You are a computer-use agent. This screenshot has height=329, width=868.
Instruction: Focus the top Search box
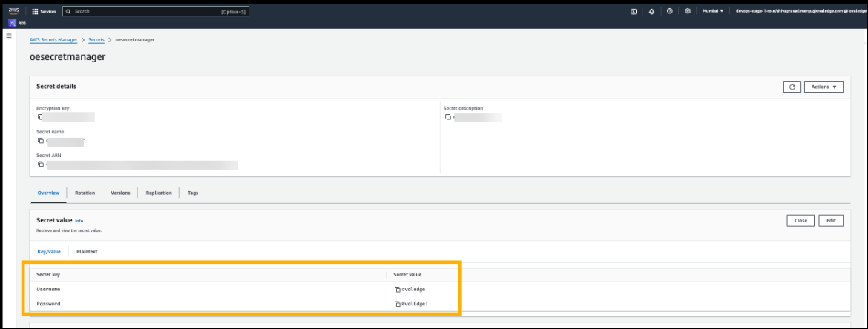(156, 11)
